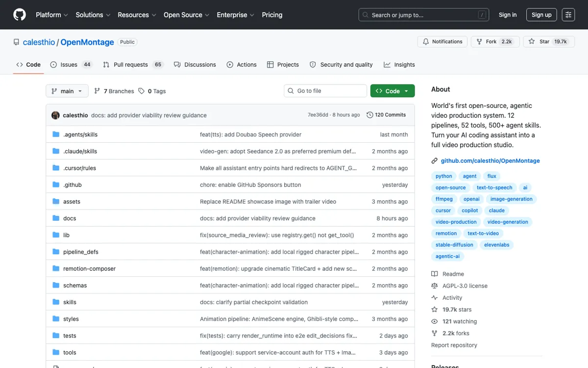Open the tests folder
The width and height of the screenshot is (588, 368).
pyautogui.click(x=70, y=336)
